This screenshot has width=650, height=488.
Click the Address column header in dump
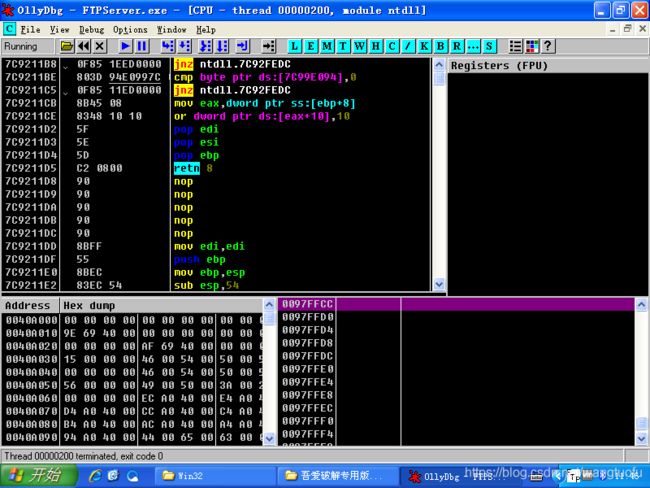click(30, 306)
